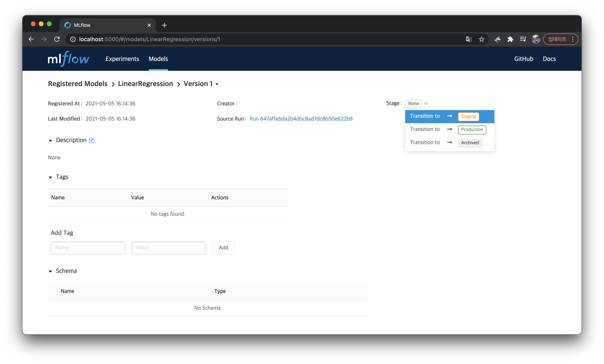Open the Source Run link
This screenshot has width=604, height=364.
coord(301,119)
